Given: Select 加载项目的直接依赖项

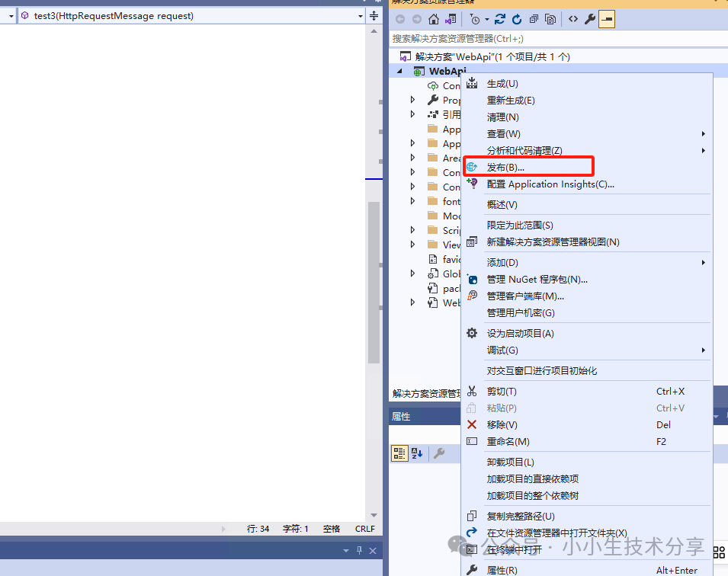Looking at the screenshot, I should coord(587,479).
